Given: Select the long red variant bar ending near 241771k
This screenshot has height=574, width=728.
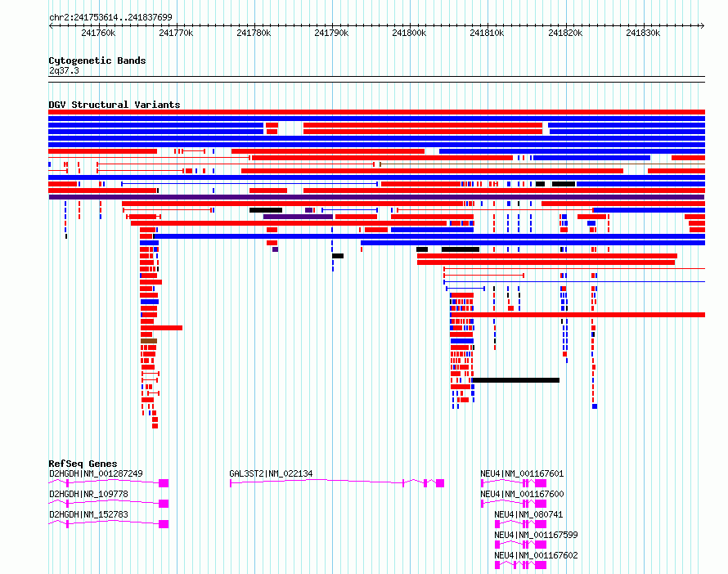Looking at the screenshot, I should (x=162, y=328).
